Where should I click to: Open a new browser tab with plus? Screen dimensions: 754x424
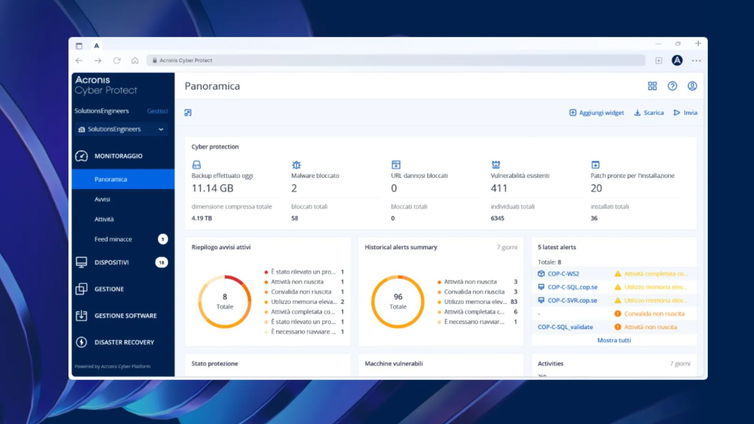(x=698, y=43)
